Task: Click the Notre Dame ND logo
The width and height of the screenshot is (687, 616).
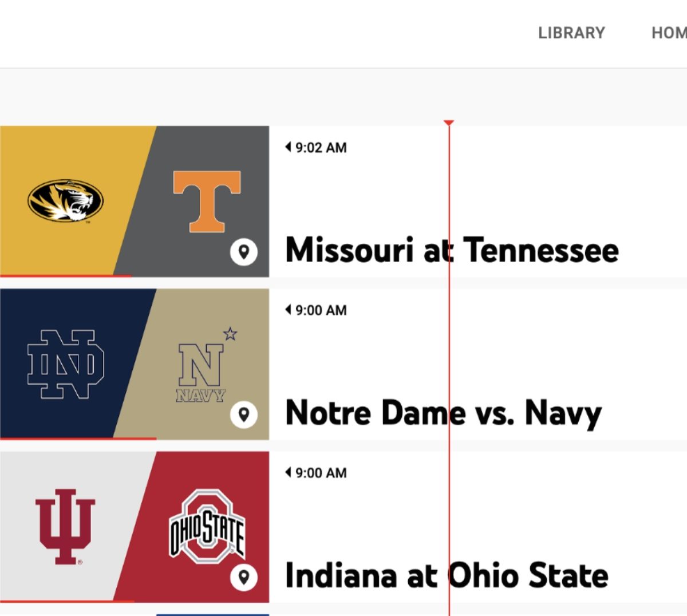Action: (65, 364)
